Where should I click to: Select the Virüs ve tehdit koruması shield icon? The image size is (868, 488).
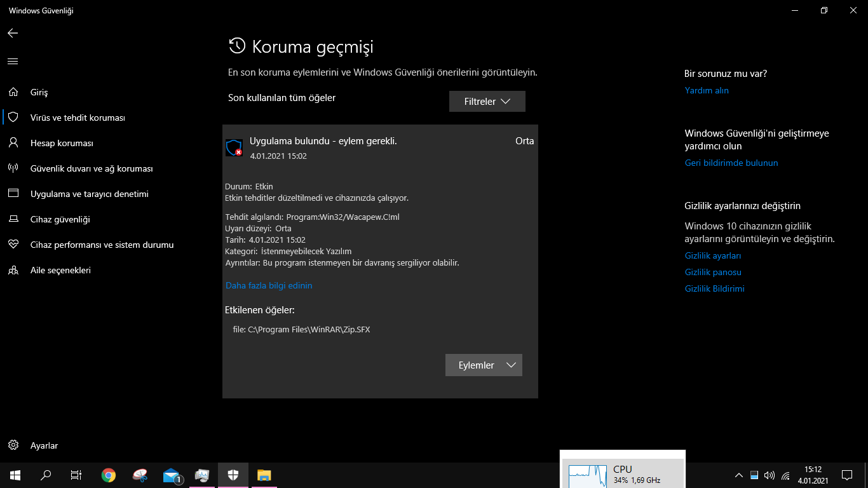[x=13, y=118]
